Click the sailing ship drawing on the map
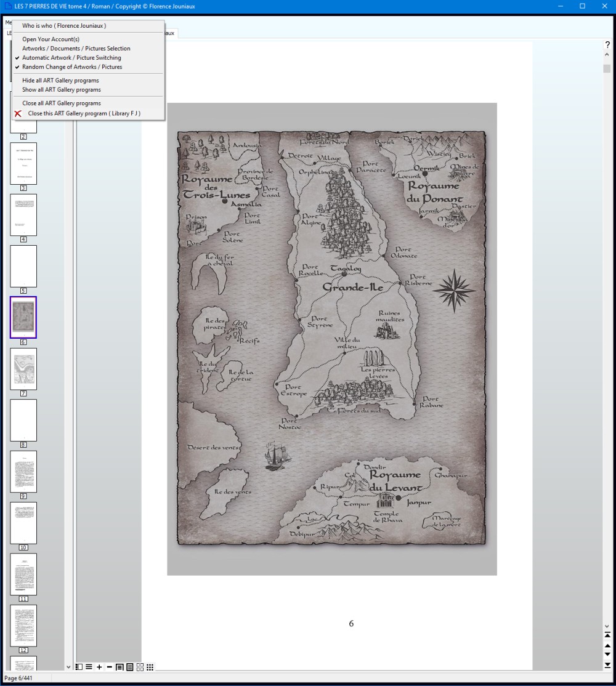This screenshot has height=686, width=616. pyautogui.click(x=277, y=456)
